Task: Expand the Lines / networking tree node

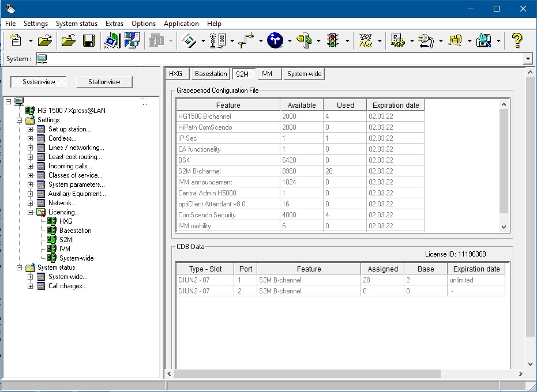Action: tap(31, 148)
